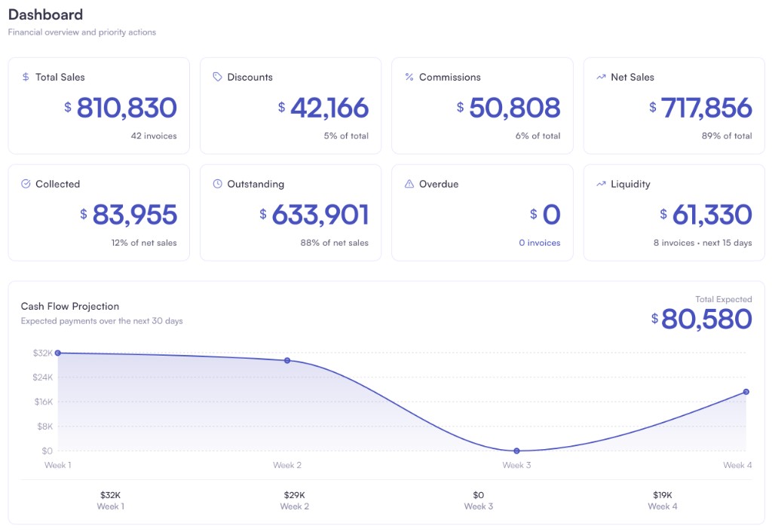772x532 pixels.
Task: Click the trending icon beside Liquidity
Action: [601, 184]
